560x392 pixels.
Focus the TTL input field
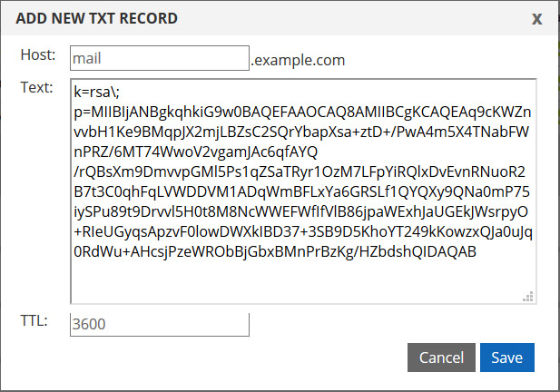(159, 324)
